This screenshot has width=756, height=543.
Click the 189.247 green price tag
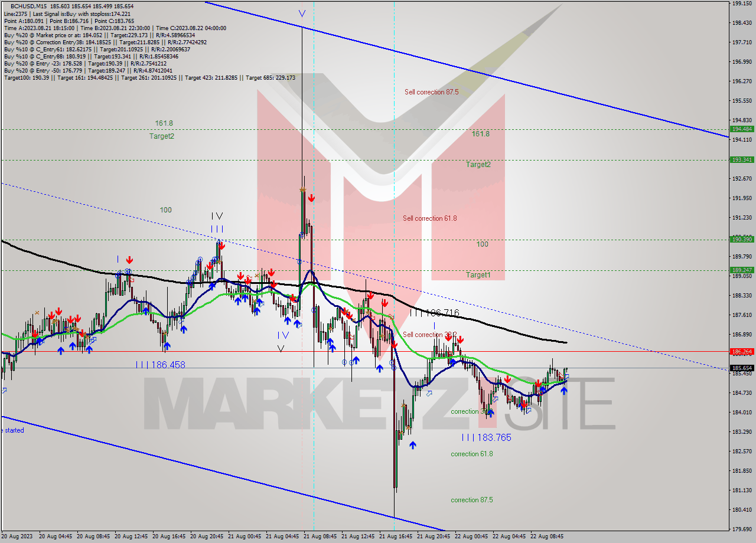pyautogui.click(x=742, y=270)
